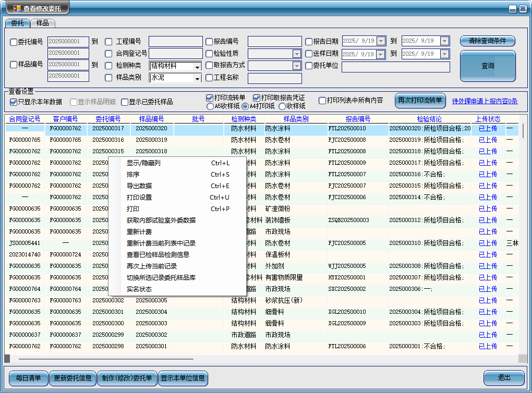Switch to the 样品 tab
Image resolution: width=532 pixels, height=393 pixels.
coord(43,23)
